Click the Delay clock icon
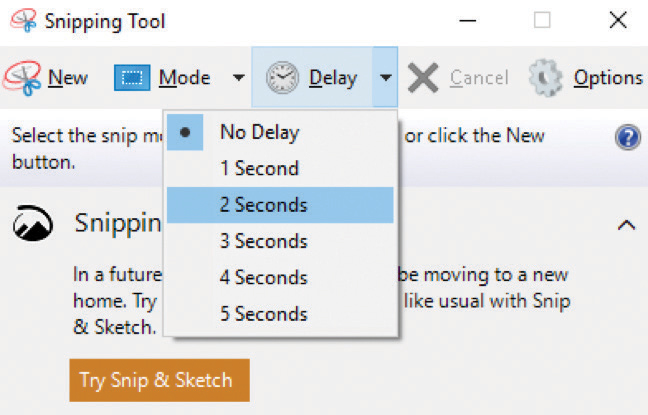The height and width of the screenshot is (415, 648). (282, 77)
